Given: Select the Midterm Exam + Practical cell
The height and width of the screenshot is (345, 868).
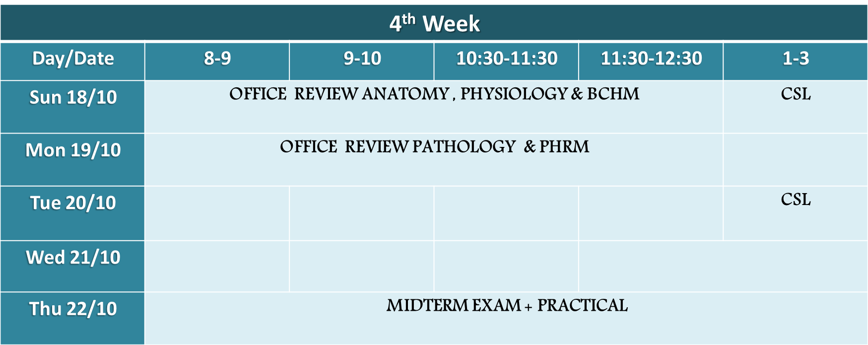Looking at the screenshot, I should pos(506,318).
